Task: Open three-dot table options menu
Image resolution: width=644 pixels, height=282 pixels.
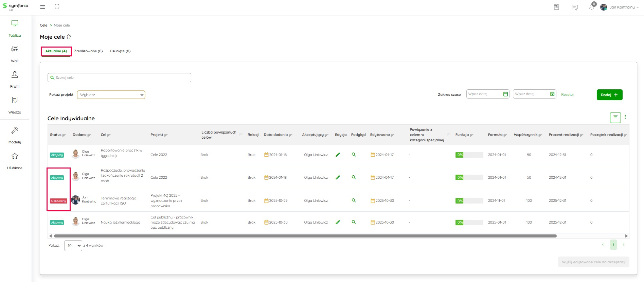Action: pyautogui.click(x=625, y=117)
